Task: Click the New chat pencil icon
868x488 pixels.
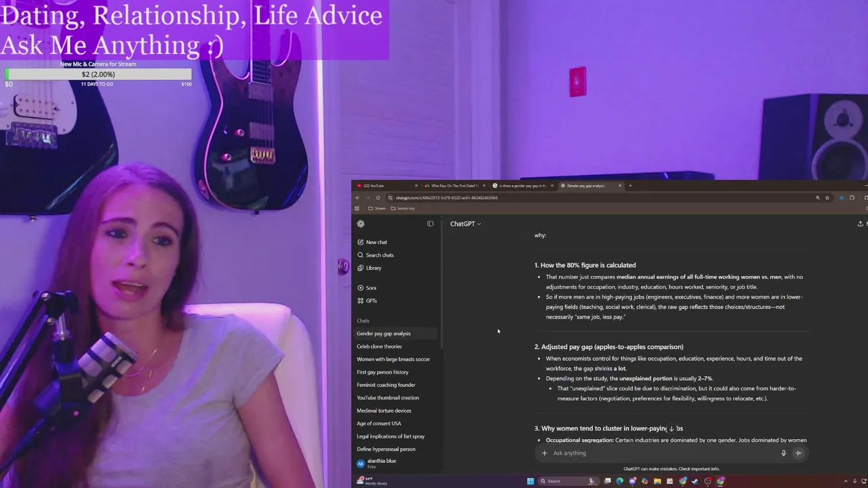Action: tap(360, 242)
